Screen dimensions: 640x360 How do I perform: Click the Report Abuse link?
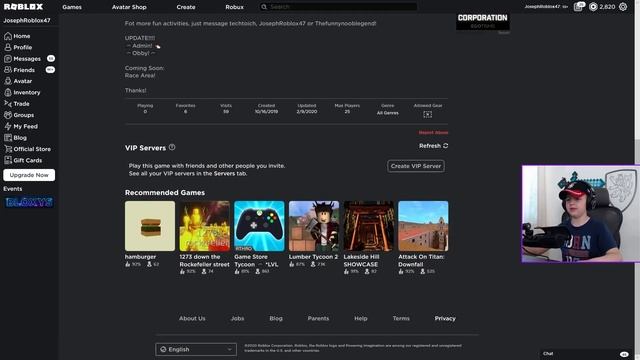433,133
